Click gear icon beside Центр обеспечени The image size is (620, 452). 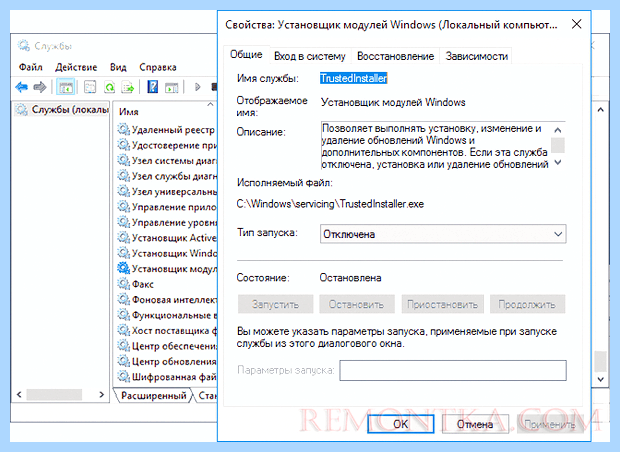(x=123, y=346)
